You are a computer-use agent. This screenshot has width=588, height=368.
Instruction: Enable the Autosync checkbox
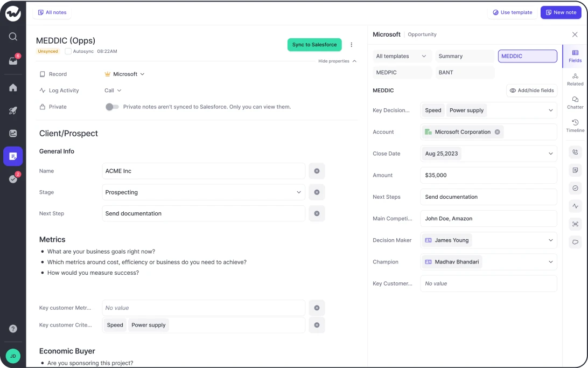tap(68, 51)
